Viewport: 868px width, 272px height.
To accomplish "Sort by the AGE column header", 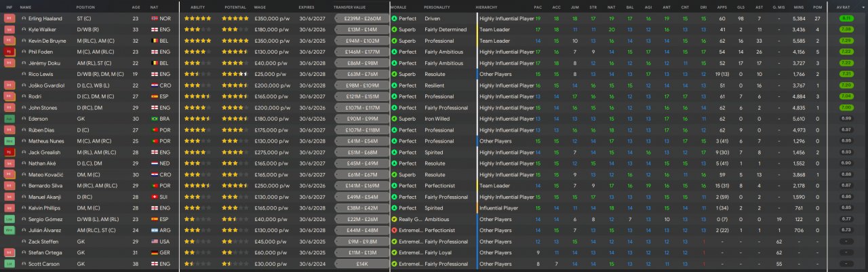I will 136,7.
